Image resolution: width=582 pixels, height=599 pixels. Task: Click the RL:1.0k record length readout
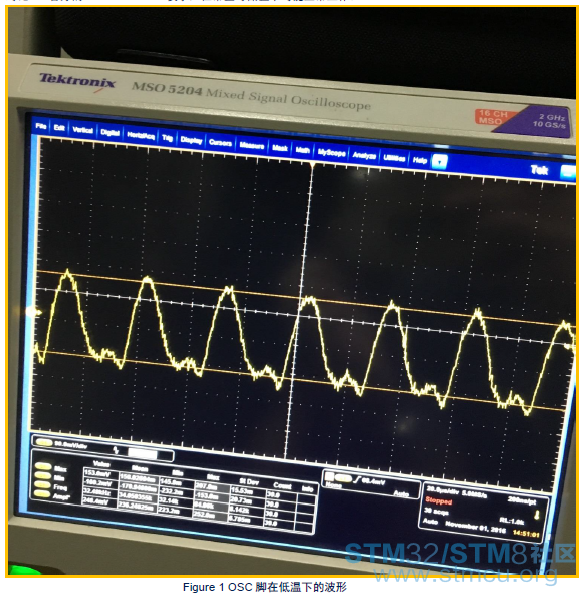[511, 521]
